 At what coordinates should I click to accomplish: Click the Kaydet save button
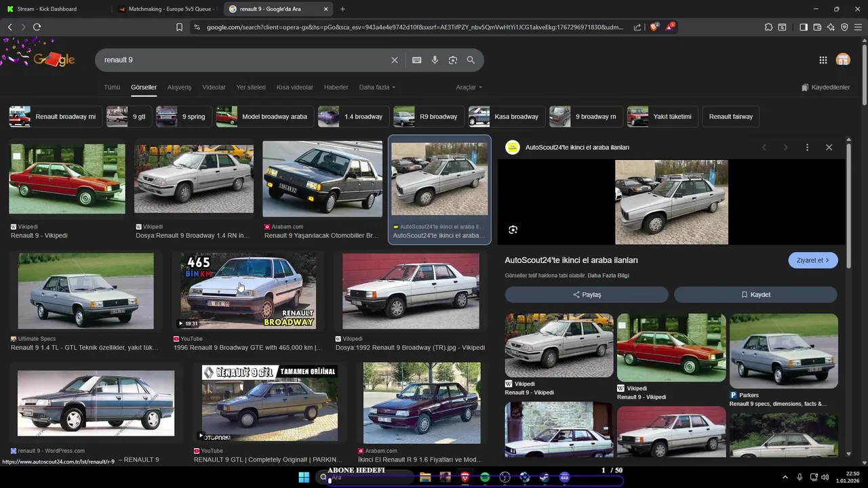755,295
